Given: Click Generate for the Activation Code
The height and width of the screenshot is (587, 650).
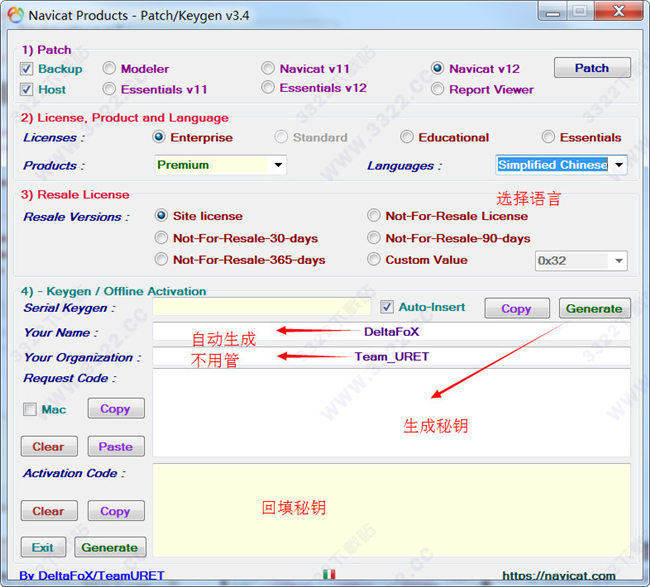Looking at the screenshot, I should click(110, 547).
